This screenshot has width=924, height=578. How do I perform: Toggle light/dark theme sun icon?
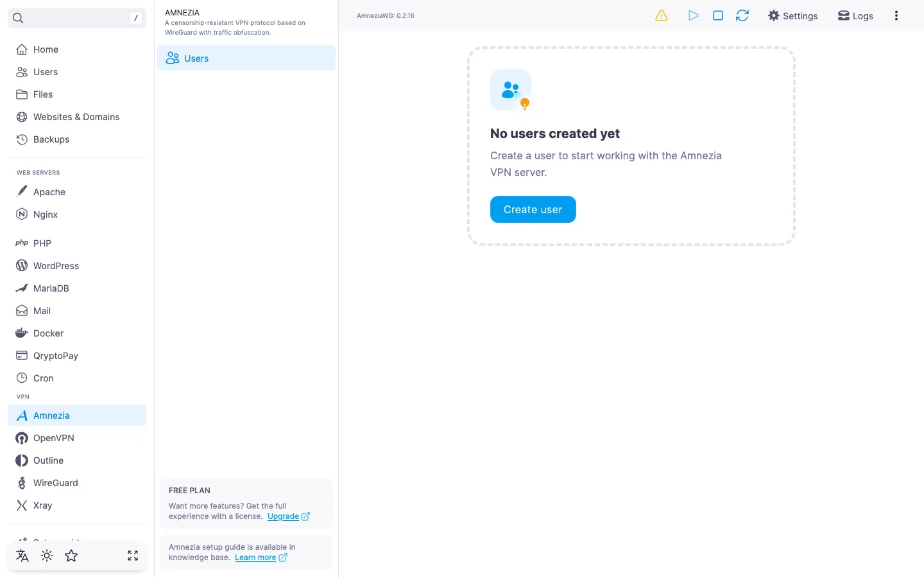coord(47,556)
